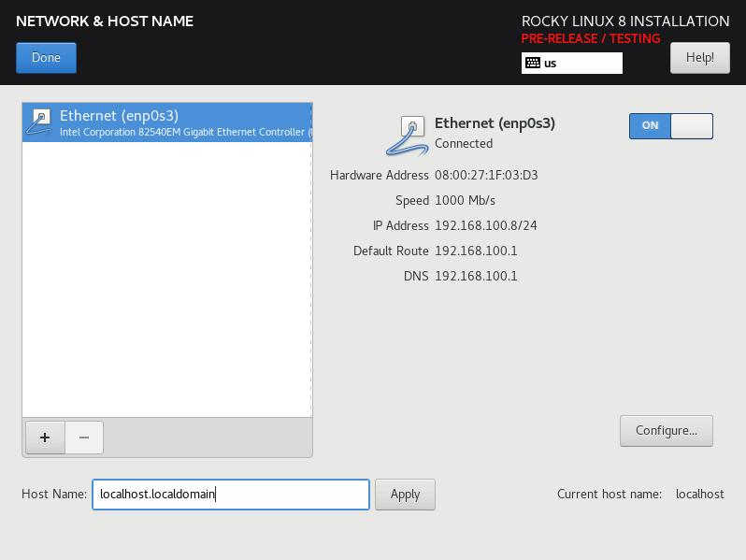Click the PRE-RELEASE / TESTING label
This screenshot has height=560, width=746.
coord(591,38)
